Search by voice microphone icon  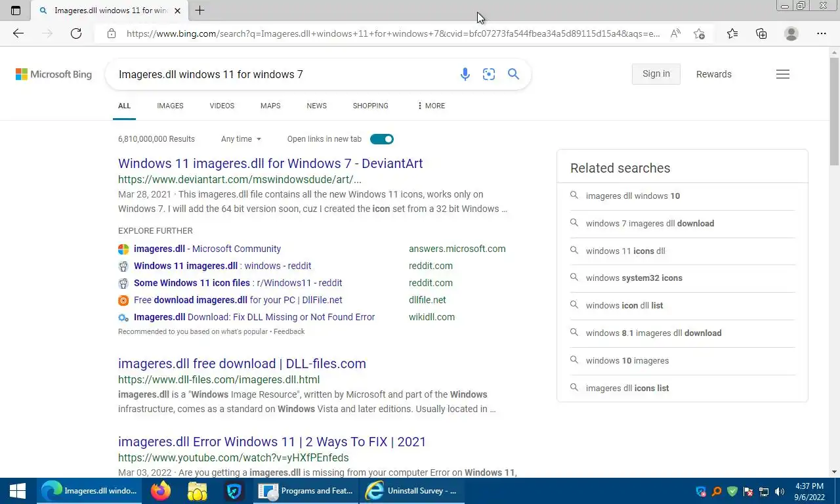[x=465, y=74]
